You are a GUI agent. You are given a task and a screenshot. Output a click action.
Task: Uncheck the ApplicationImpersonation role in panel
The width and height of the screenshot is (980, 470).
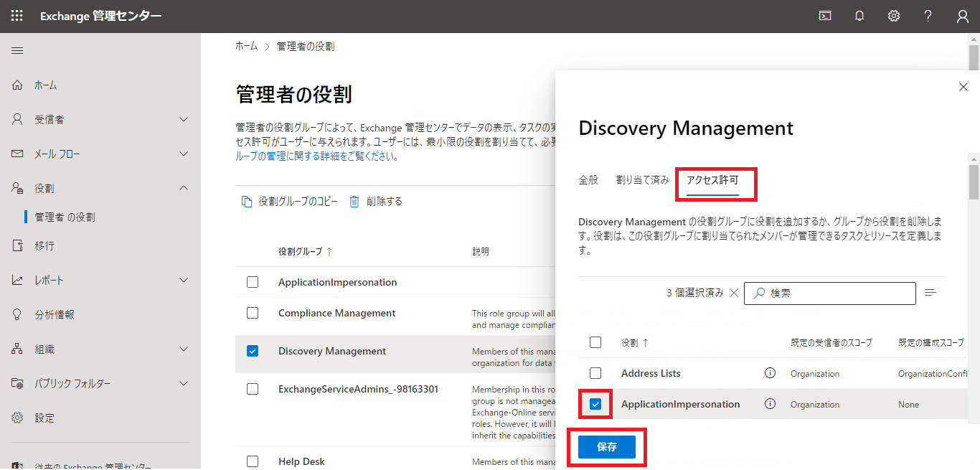595,404
